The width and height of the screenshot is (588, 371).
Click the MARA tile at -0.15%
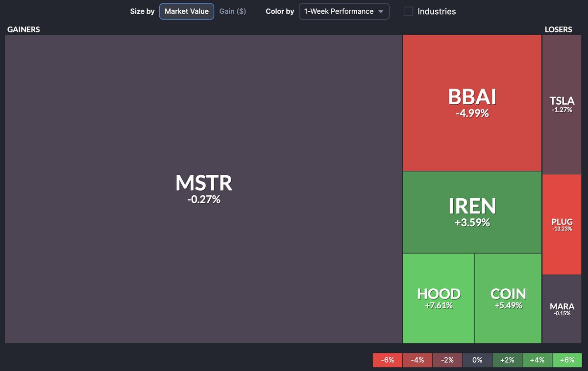[562, 309]
